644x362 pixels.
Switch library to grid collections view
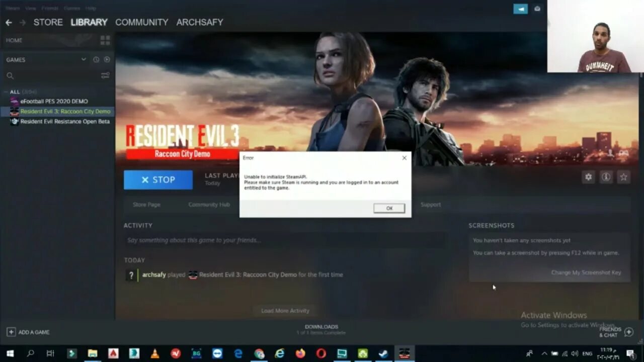tap(105, 40)
